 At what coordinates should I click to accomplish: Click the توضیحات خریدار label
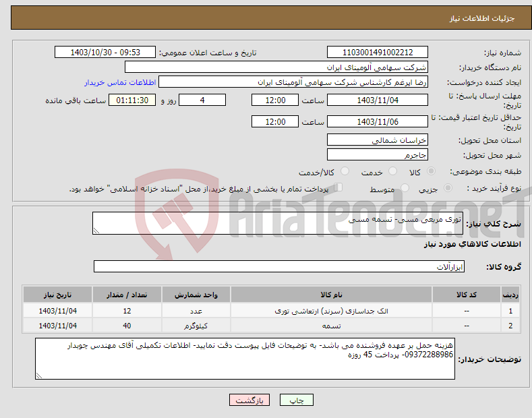tap(490, 359)
